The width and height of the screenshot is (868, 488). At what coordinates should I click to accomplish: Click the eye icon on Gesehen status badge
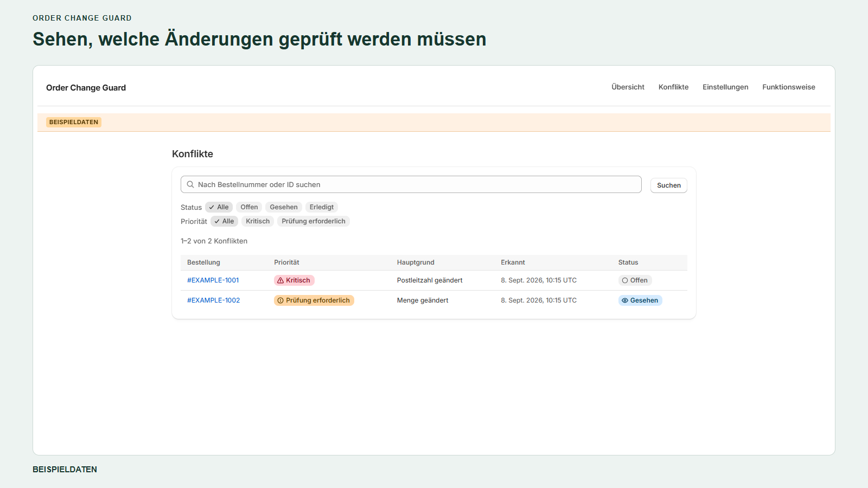tap(625, 300)
